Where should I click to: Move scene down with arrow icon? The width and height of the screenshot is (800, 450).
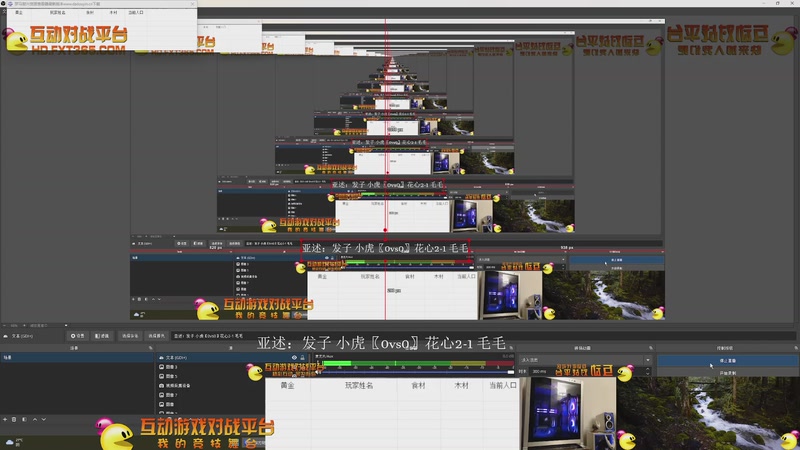pos(44,419)
